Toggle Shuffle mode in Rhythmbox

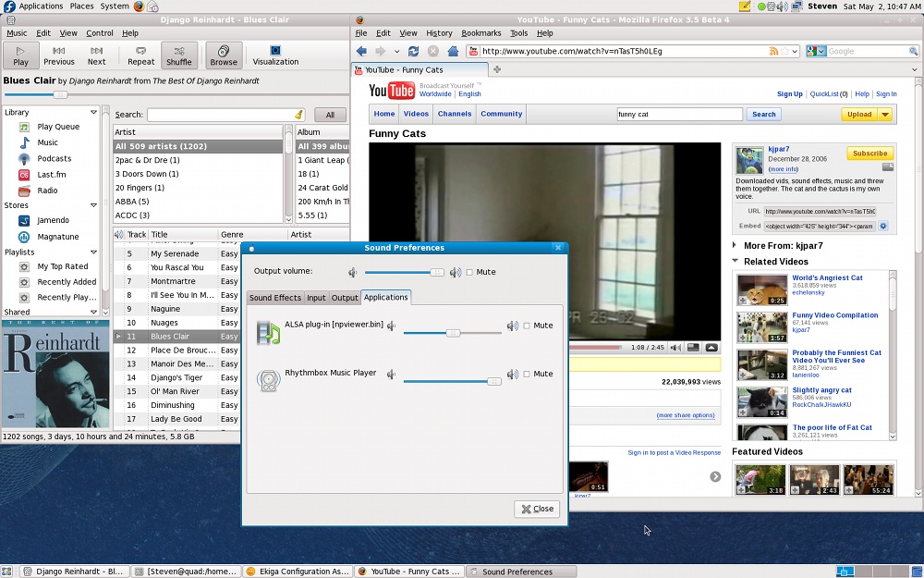pyautogui.click(x=179, y=55)
